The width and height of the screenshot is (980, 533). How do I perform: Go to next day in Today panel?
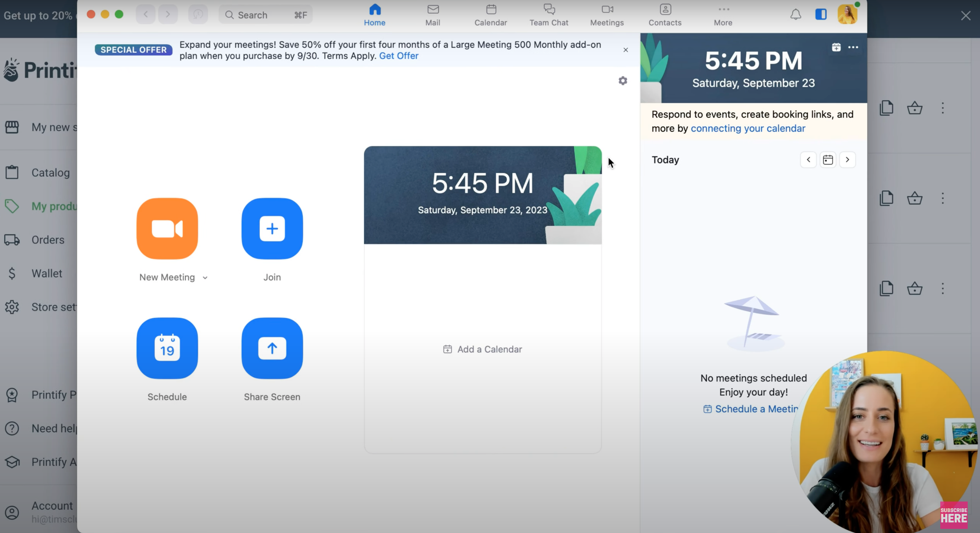(x=848, y=160)
